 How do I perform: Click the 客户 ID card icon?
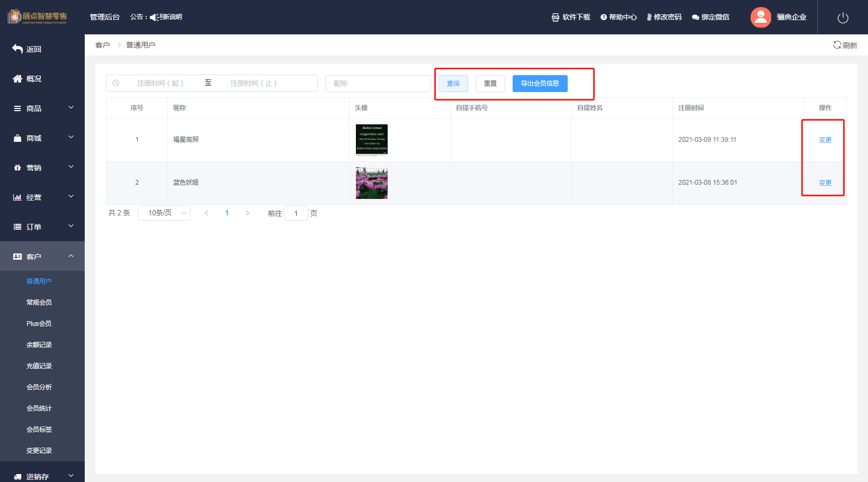pyautogui.click(x=17, y=256)
